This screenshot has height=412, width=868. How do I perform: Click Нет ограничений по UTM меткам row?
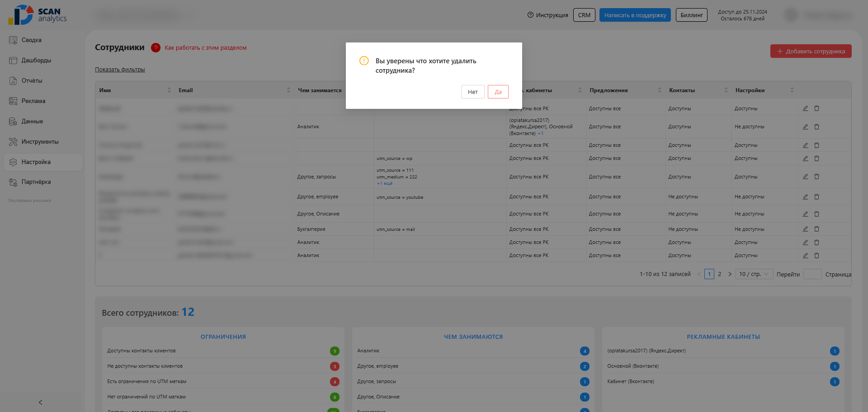[223, 397]
